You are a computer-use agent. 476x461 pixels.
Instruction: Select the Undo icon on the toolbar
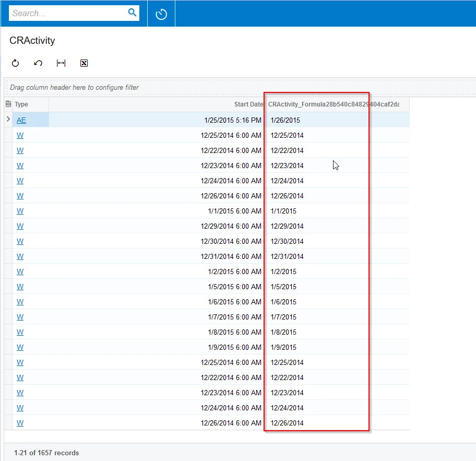point(38,63)
